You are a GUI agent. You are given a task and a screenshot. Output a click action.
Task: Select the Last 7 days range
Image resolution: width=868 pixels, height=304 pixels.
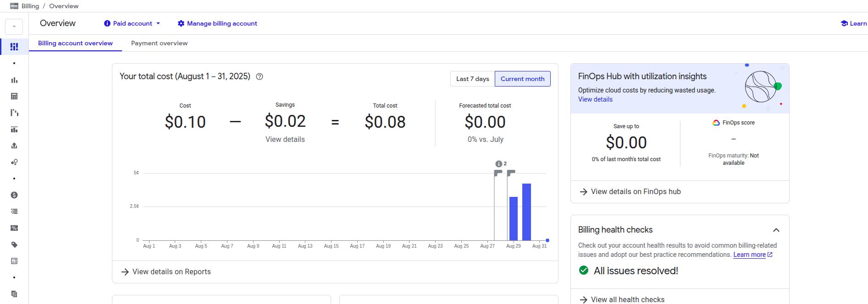pos(472,79)
